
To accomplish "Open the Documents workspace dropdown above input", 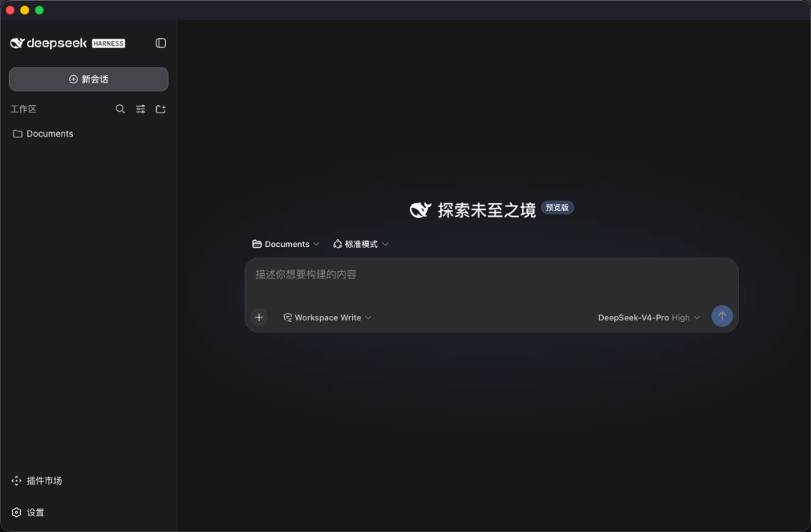I will pos(285,244).
